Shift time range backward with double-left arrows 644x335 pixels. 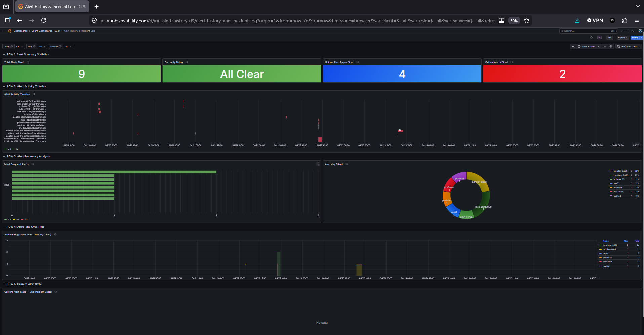pyautogui.click(x=573, y=46)
